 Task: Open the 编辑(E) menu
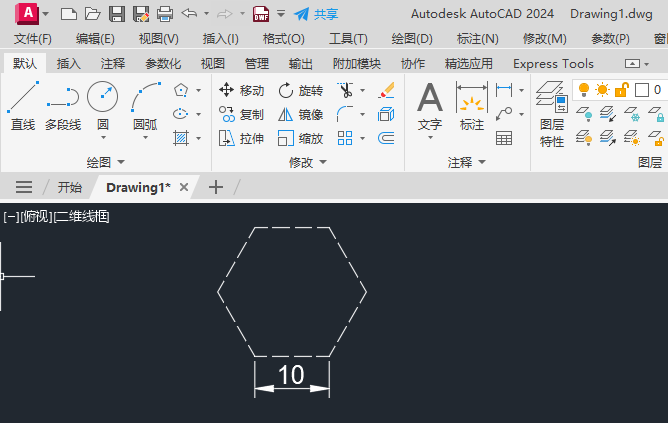tap(95, 39)
